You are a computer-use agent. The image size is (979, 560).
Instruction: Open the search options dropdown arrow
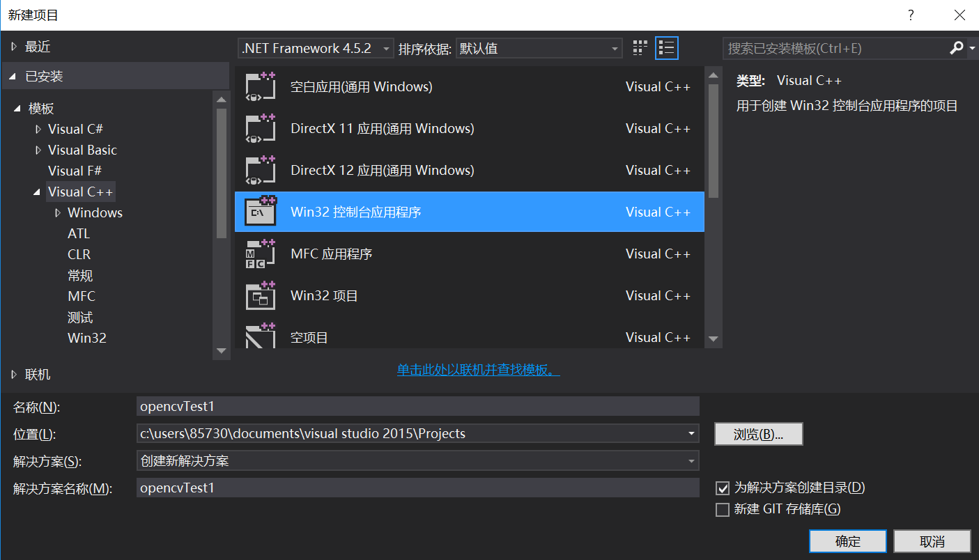click(972, 48)
